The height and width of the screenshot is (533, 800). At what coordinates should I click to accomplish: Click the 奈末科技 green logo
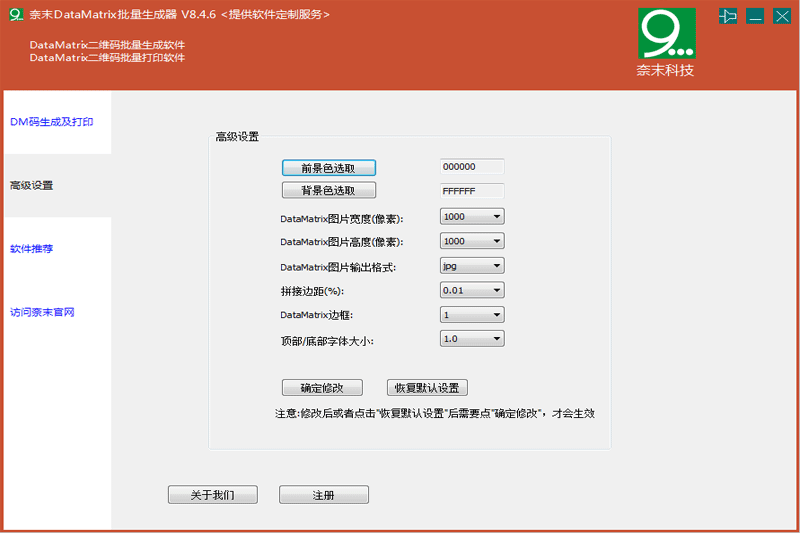667,34
